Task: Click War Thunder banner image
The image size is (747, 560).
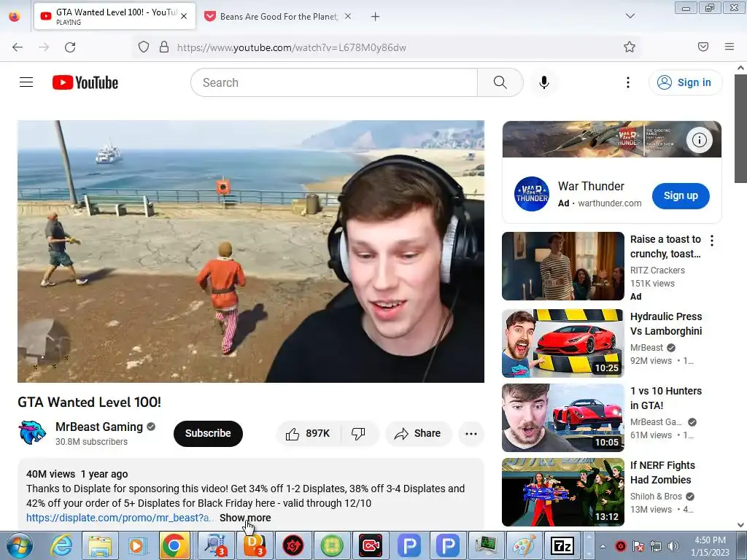Action: 612,139
